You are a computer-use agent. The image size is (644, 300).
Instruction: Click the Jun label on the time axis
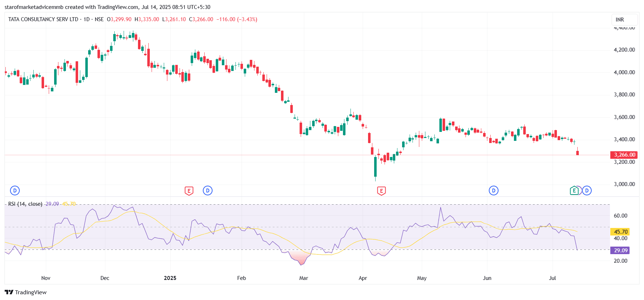click(487, 278)
